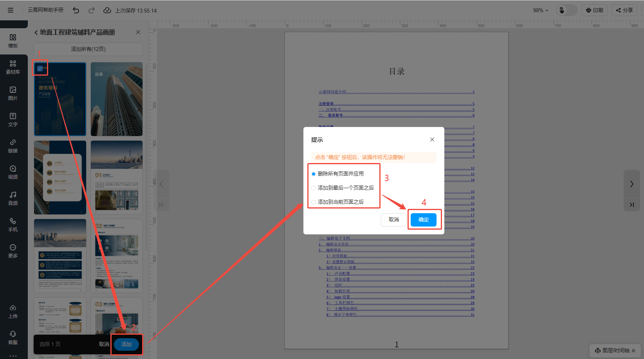Select 删除所有页面并应用 radio option
This screenshot has width=644, height=359.
point(314,174)
